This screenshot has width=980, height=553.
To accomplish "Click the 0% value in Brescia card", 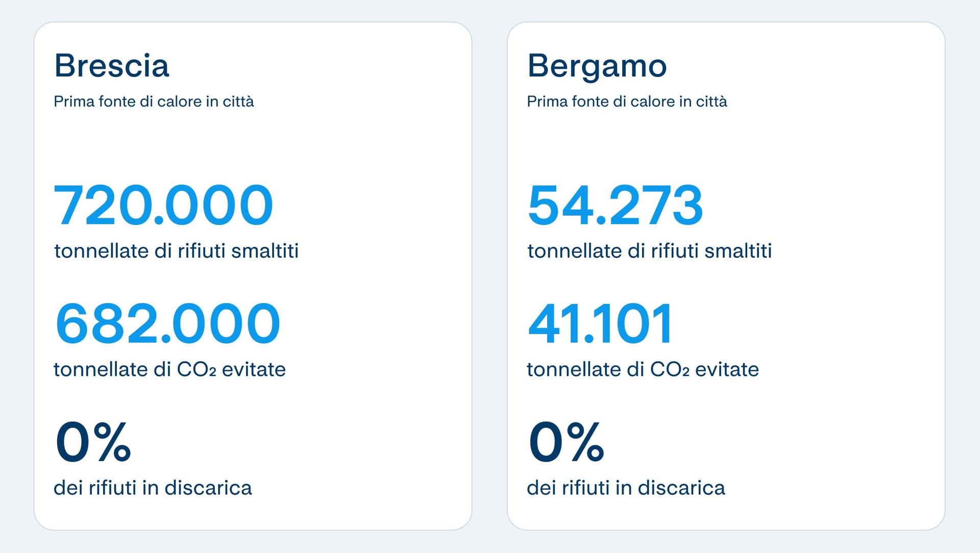I will (93, 441).
